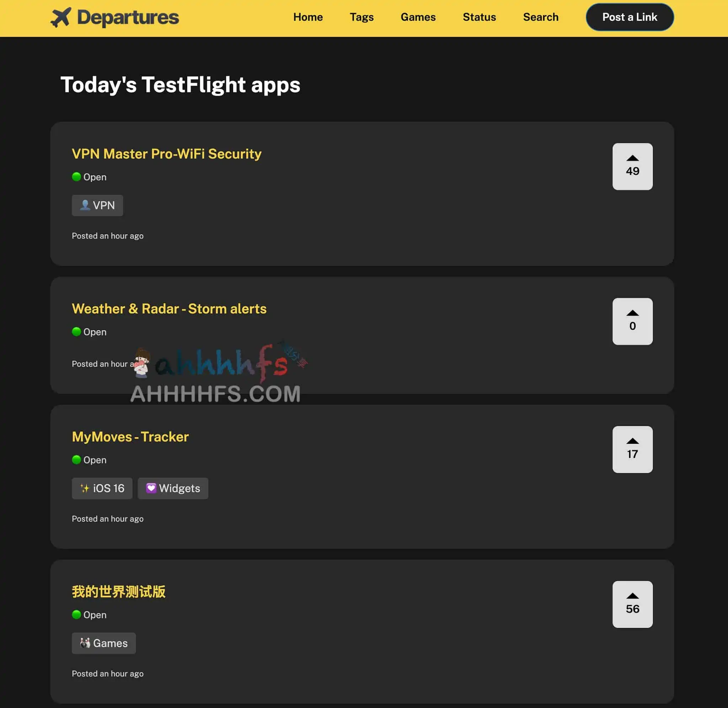Image resolution: width=728 pixels, height=708 pixels.
Task: Click the upvote arrow for Weather & Radar
Action: click(x=632, y=312)
